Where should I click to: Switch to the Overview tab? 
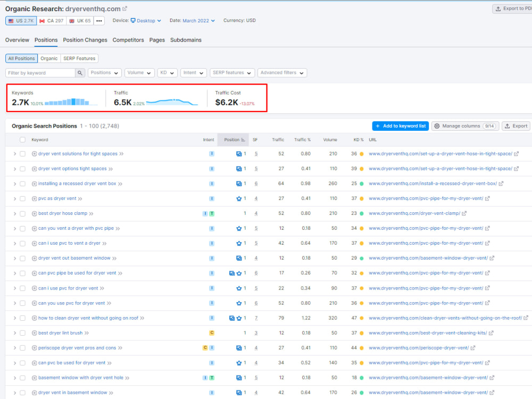click(x=17, y=40)
